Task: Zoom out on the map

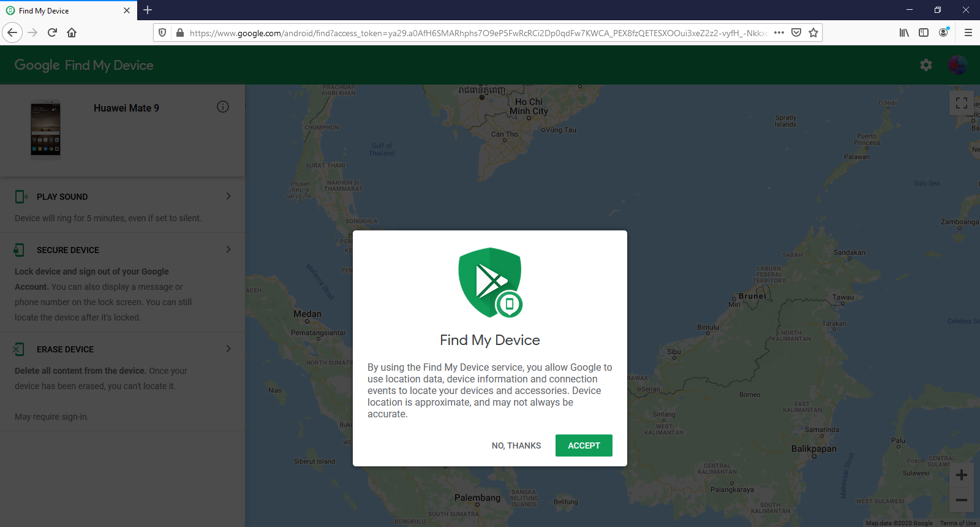Action: coord(962,500)
